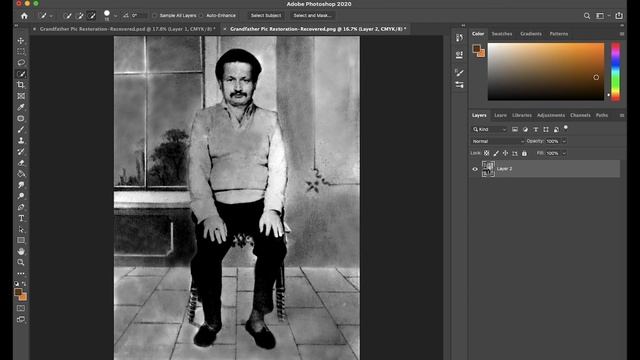Select the Spot Healing Brush tool
The width and height of the screenshot is (640, 360).
[x=21, y=118]
